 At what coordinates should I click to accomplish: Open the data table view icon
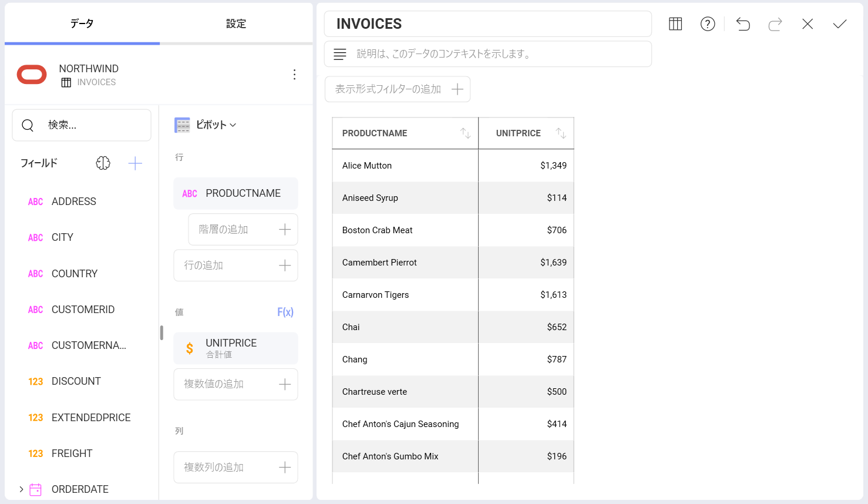click(675, 23)
